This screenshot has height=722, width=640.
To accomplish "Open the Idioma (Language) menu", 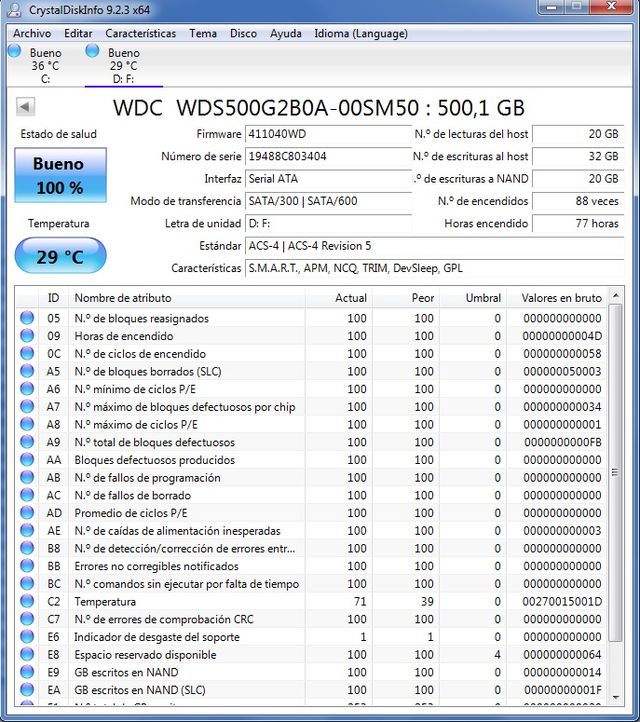I will point(361,34).
